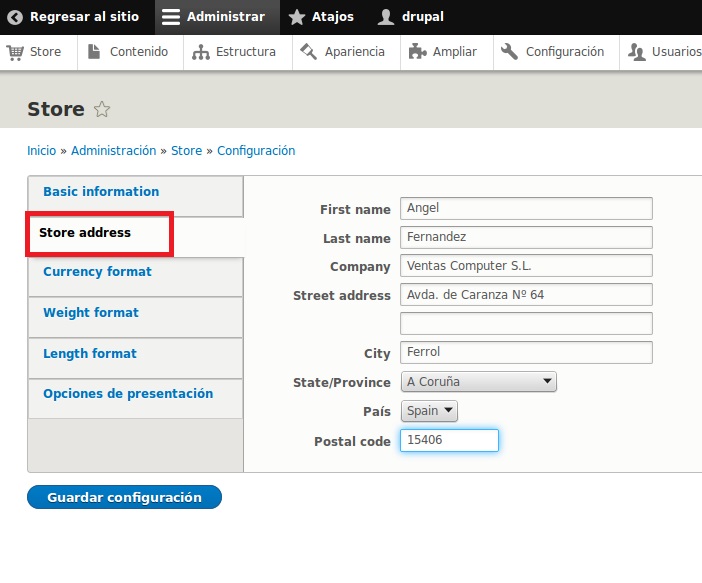The width and height of the screenshot is (702, 583).
Task: Follow the Administración breadcrumb link
Action: (114, 151)
